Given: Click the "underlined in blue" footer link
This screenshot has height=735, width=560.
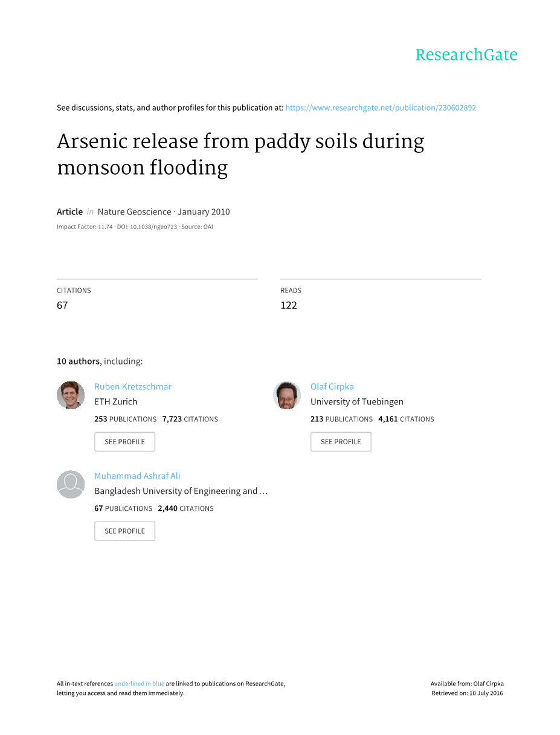Looking at the screenshot, I should pos(139,684).
